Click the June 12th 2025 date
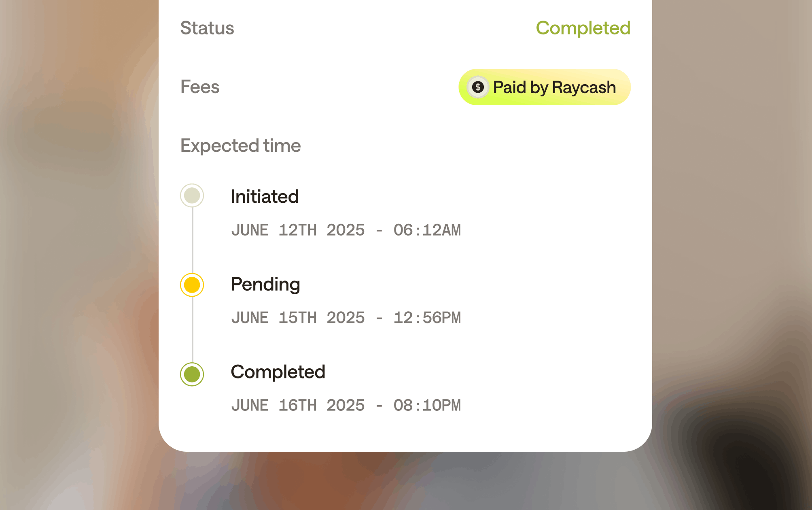This screenshot has height=510, width=812. [298, 230]
